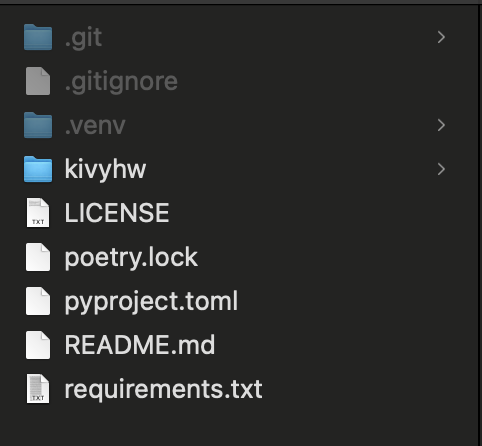The image size is (482, 446).
Task: Select the hidden .gitignore file name
Action: [x=121, y=82]
